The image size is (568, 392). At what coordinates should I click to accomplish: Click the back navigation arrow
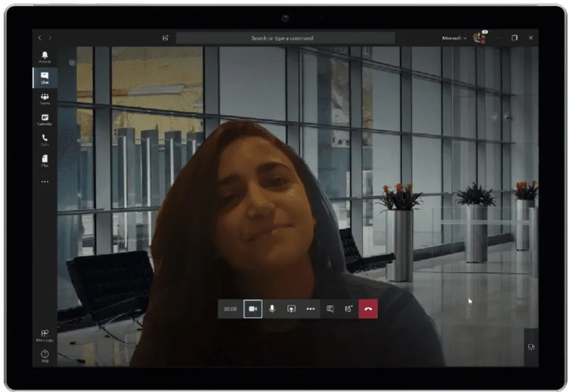point(40,38)
